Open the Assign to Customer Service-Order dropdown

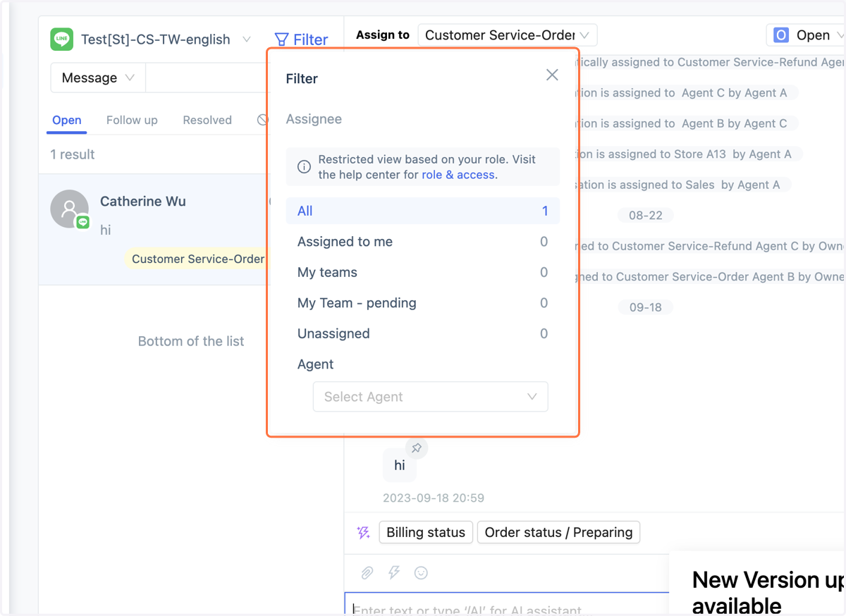click(508, 35)
